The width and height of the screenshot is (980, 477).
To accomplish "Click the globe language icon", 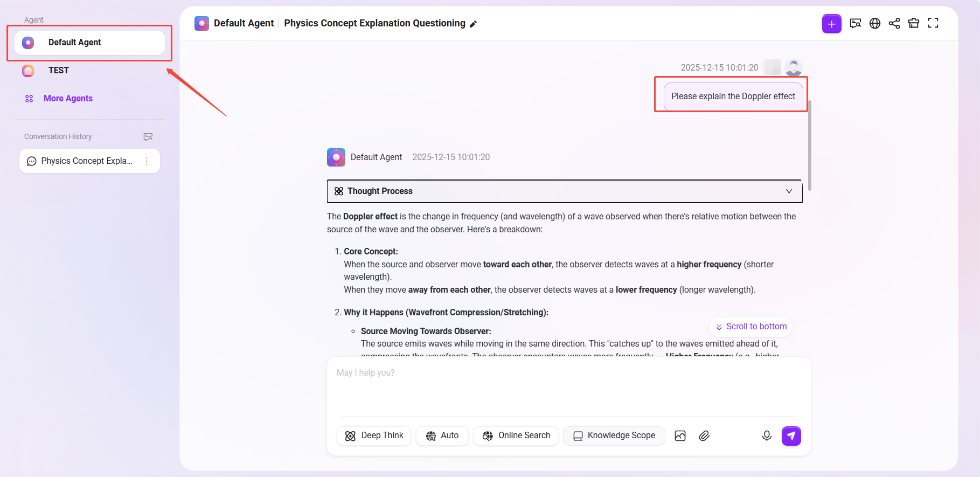I will (x=875, y=23).
